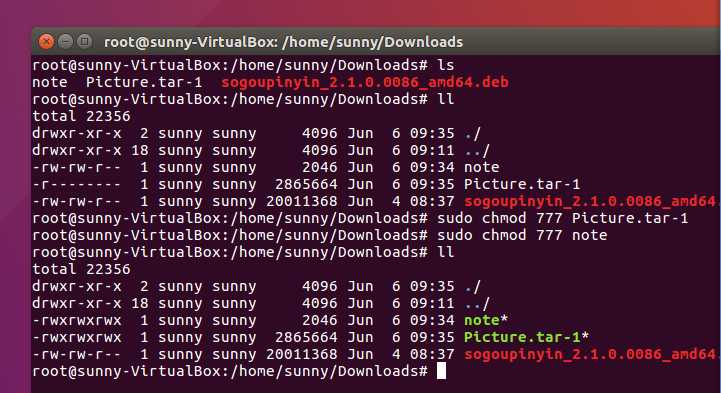Screen dimensions: 721x393
Task: Click the green 'note*' file name
Action: 486,320
